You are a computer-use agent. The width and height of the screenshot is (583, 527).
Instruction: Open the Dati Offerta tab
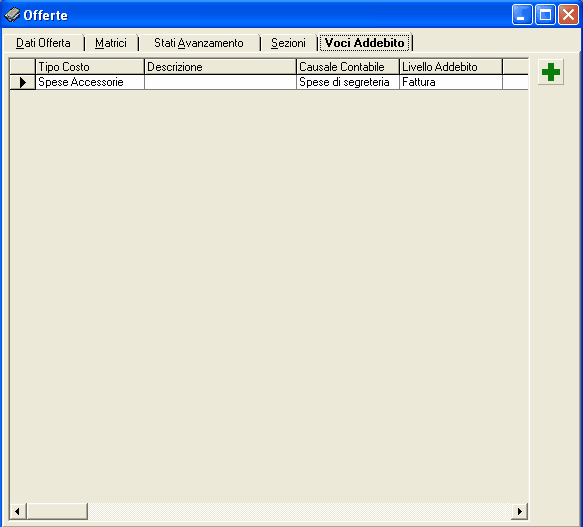(44, 43)
